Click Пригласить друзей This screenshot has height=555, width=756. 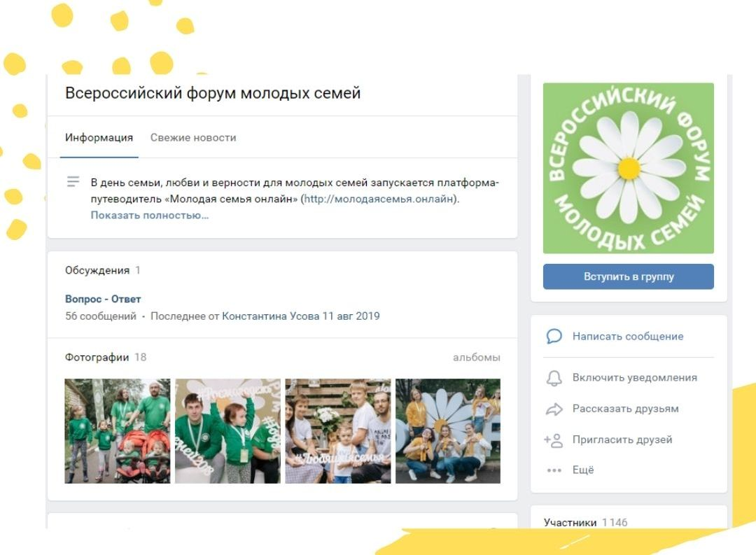click(x=622, y=440)
